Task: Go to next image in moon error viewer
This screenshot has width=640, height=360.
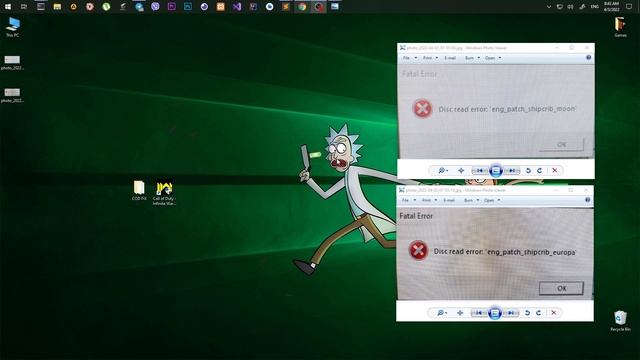Action: pyautogui.click(x=511, y=171)
